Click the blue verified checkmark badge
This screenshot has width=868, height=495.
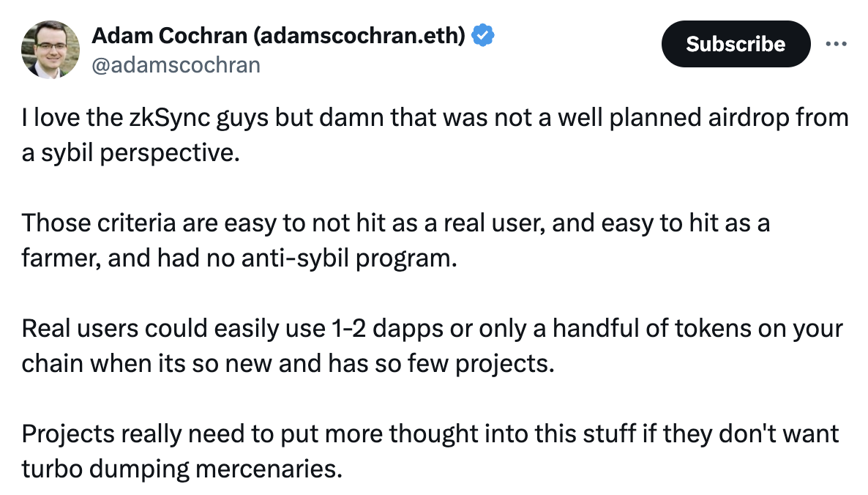pyautogui.click(x=483, y=34)
